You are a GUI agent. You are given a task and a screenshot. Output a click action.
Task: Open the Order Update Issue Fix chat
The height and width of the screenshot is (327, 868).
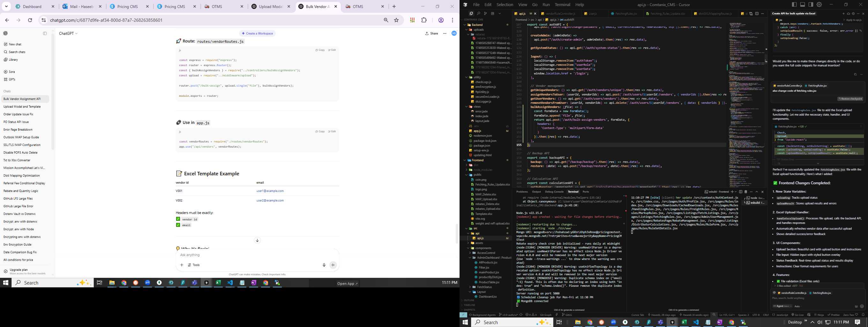coord(25,114)
